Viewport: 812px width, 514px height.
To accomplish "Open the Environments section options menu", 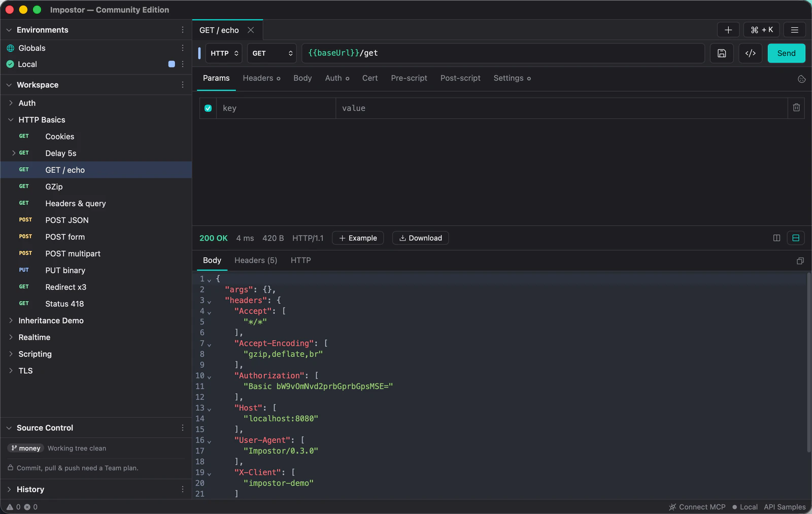I will 183,30.
